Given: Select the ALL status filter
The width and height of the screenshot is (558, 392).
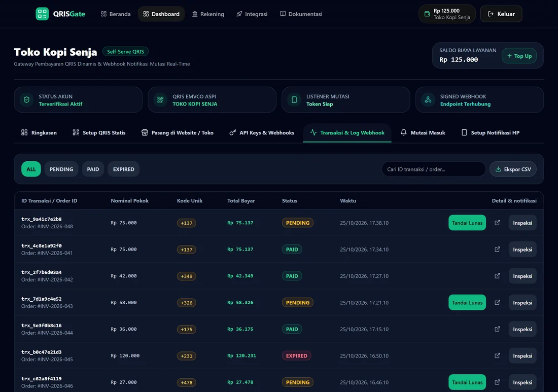Looking at the screenshot, I should [31, 169].
